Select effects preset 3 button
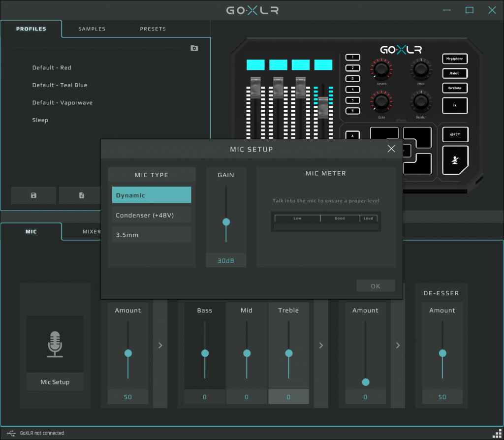Screen dimensions: 504x440 click(352, 78)
